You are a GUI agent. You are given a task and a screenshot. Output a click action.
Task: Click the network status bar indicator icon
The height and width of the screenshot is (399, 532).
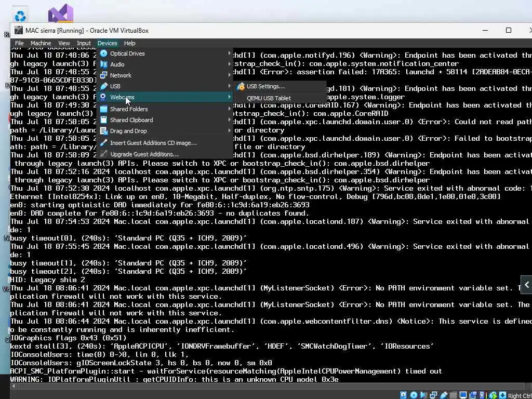coord(434,395)
